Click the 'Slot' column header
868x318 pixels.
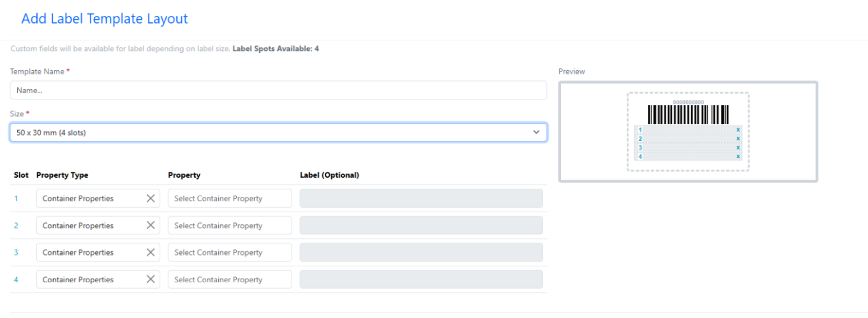point(21,175)
